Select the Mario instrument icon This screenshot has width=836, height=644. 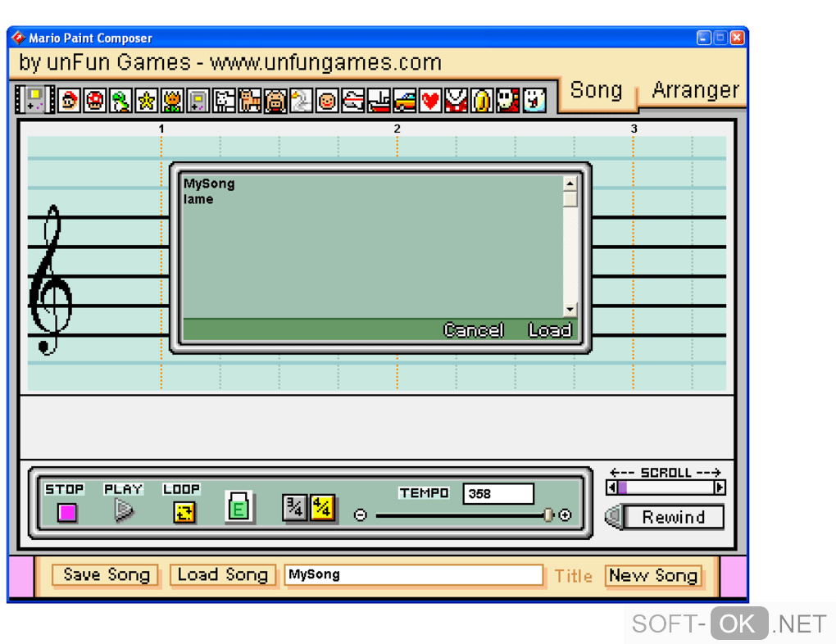coord(70,100)
